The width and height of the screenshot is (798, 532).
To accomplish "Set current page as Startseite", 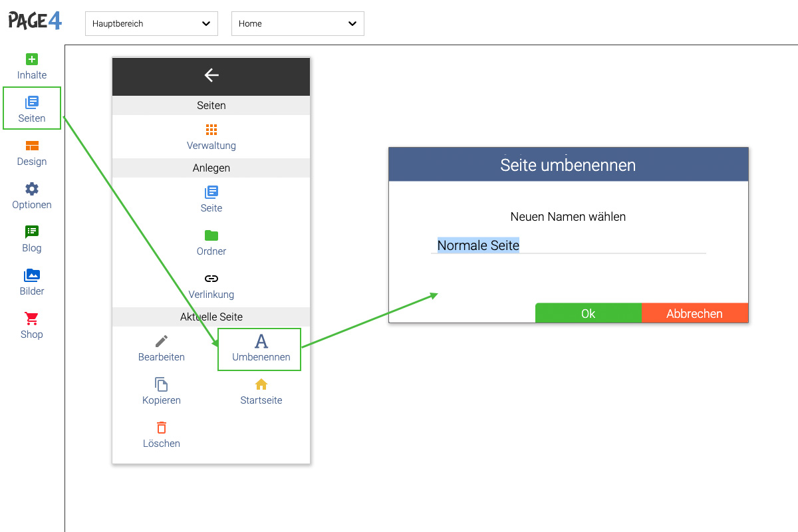I will pos(261,392).
